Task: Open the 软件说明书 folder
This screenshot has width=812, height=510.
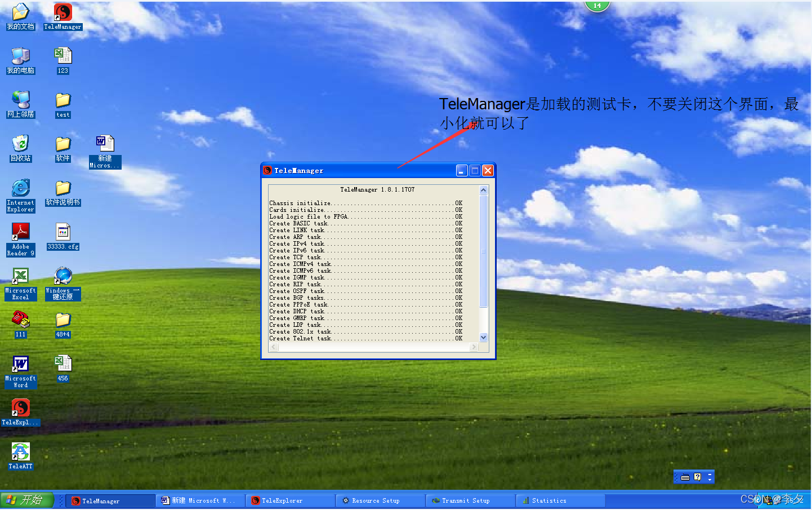Action: point(63,192)
